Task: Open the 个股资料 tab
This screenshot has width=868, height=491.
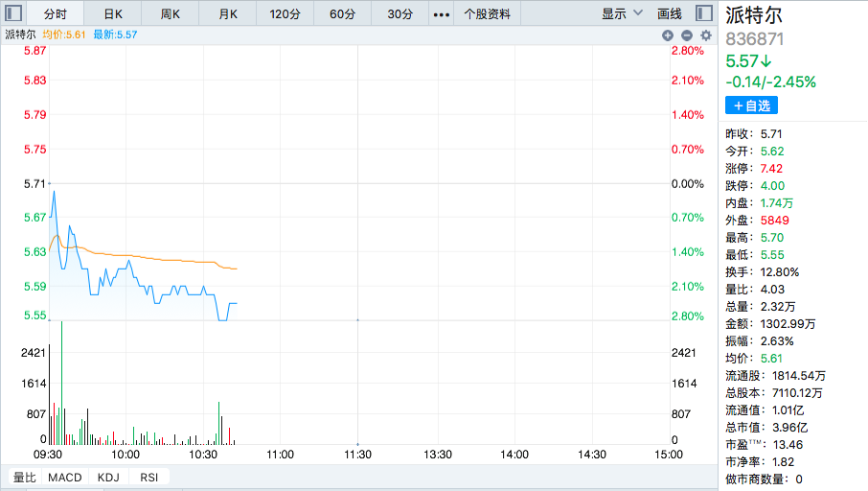Action: tap(488, 14)
